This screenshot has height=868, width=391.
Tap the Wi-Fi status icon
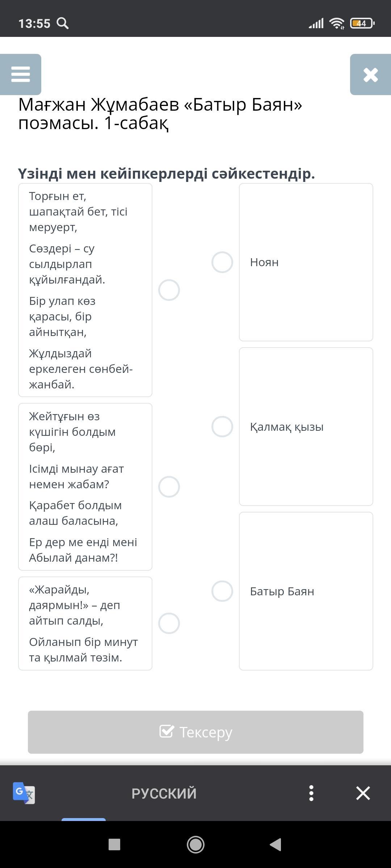click(337, 24)
